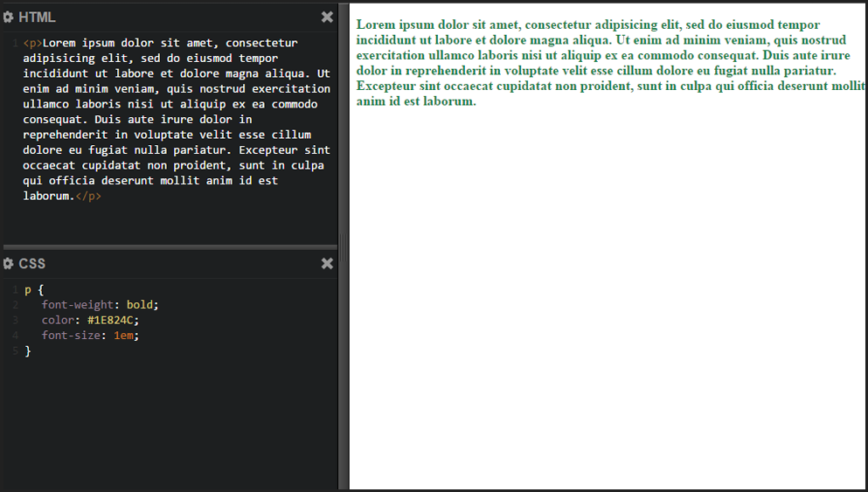Place cursor on the font-weight property
Image resolution: width=868 pixels, height=492 pixels.
[78, 305]
